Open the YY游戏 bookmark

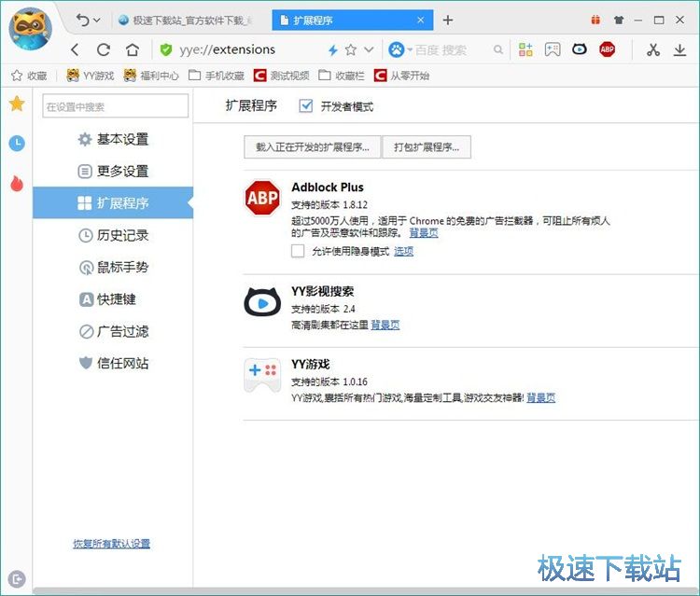(x=91, y=76)
